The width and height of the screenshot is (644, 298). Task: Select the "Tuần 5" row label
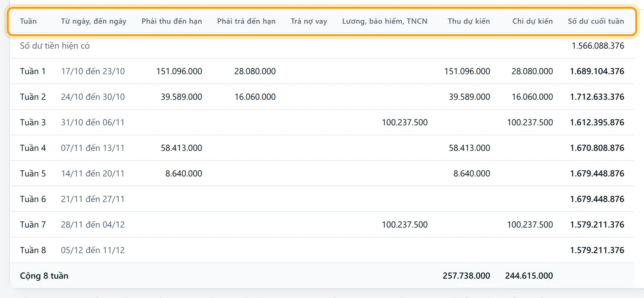click(33, 174)
